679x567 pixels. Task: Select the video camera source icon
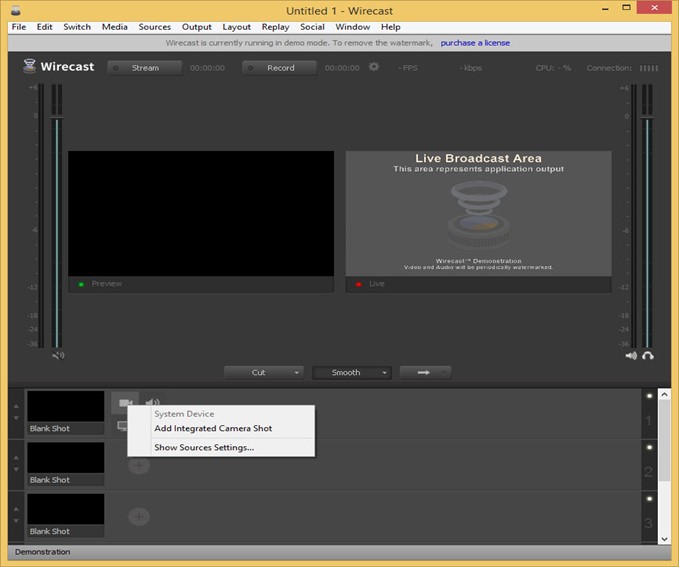pos(125,402)
